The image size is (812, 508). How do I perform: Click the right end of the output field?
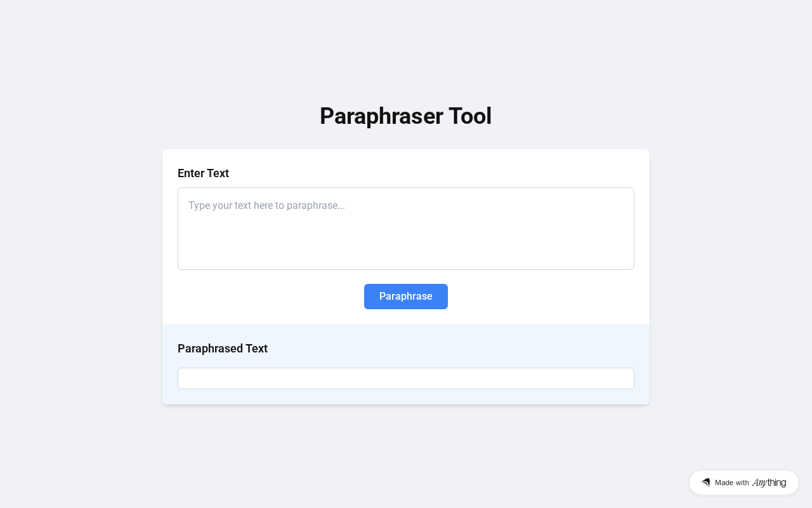click(x=628, y=378)
